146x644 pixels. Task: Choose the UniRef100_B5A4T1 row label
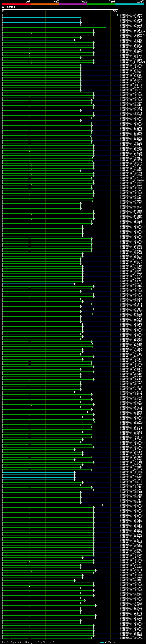pos(131,347)
